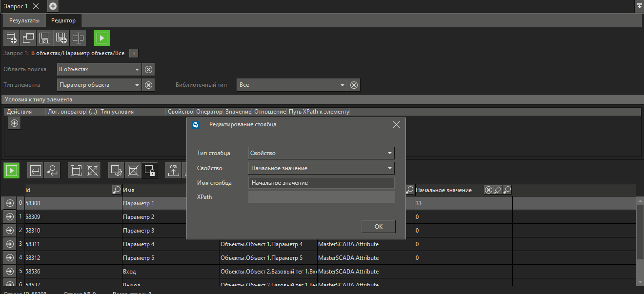Click the go-to arrow for Параметр 4 row
Image resolution: width=644 pixels, height=294 pixels.
[9, 244]
